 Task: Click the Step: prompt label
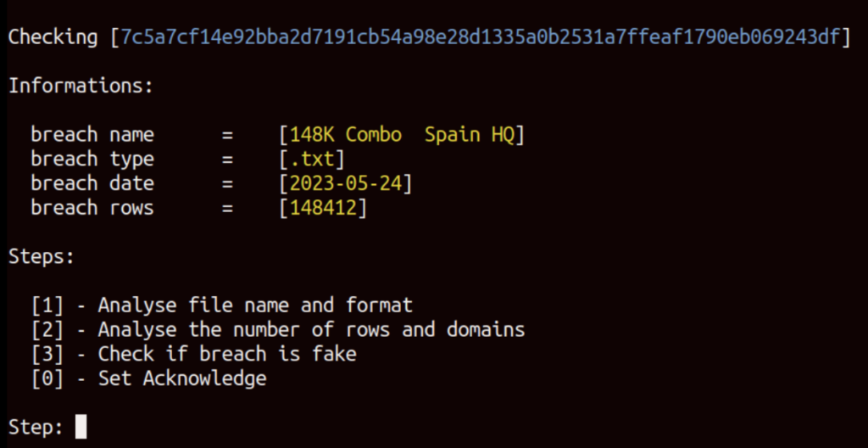(x=36, y=427)
